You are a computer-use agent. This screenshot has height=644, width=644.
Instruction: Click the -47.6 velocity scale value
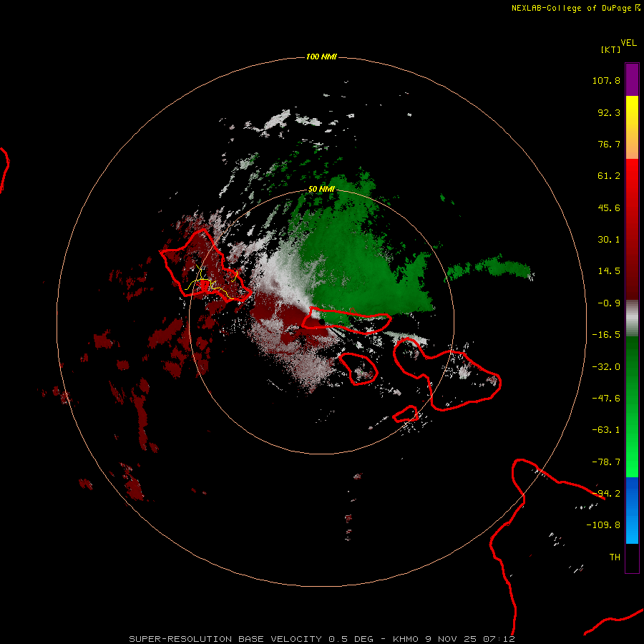[x=606, y=399]
